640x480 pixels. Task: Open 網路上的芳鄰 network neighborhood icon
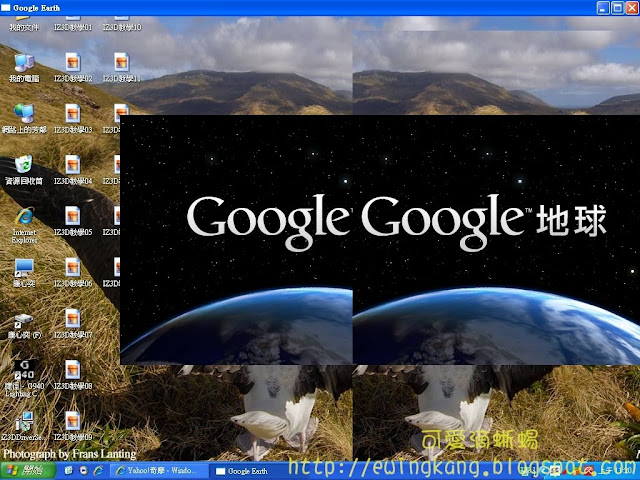(24, 118)
